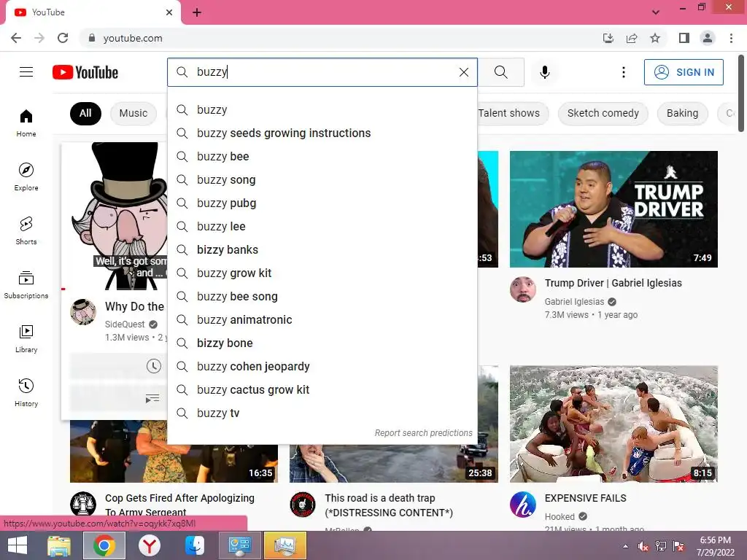Reload the page with the refresh icon
This screenshot has height=560, width=747.
point(63,38)
